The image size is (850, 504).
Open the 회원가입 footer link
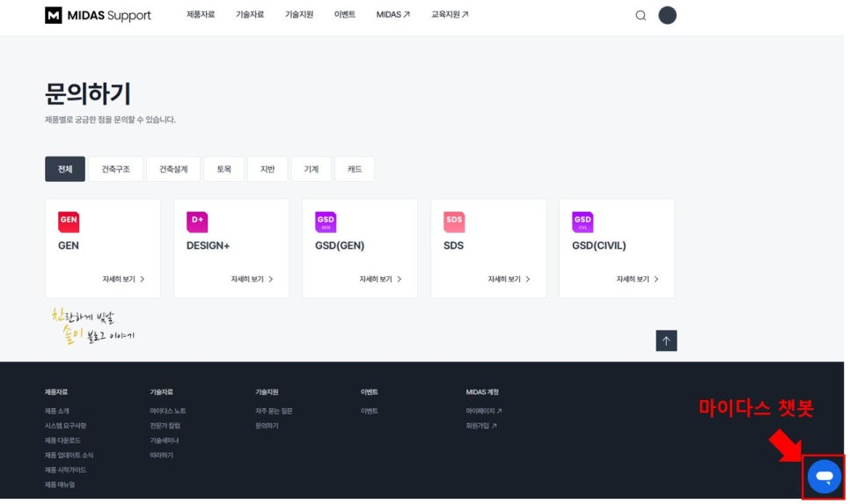click(481, 426)
